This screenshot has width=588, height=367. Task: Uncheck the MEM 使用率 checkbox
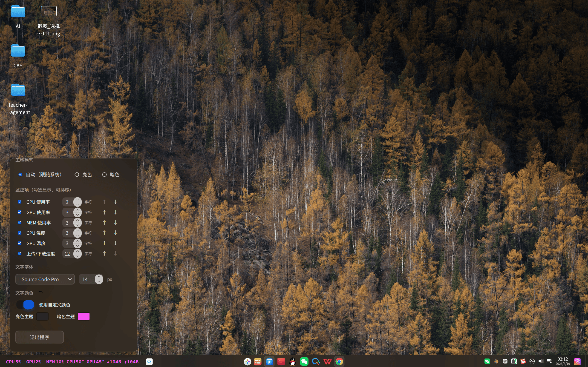[20, 222]
